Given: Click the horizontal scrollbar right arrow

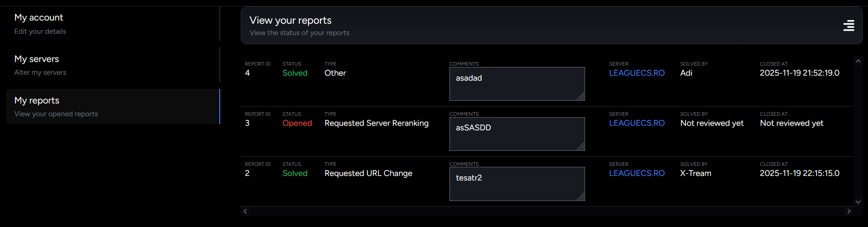Looking at the screenshot, I should [848, 211].
